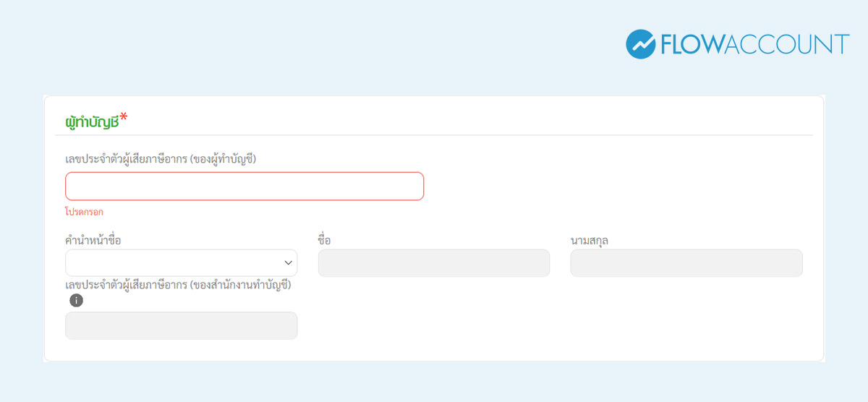Click the คำนำหน้าชื่อ field label
Screen dimensions: 868x402
pyautogui.click(x=93, y=240)
